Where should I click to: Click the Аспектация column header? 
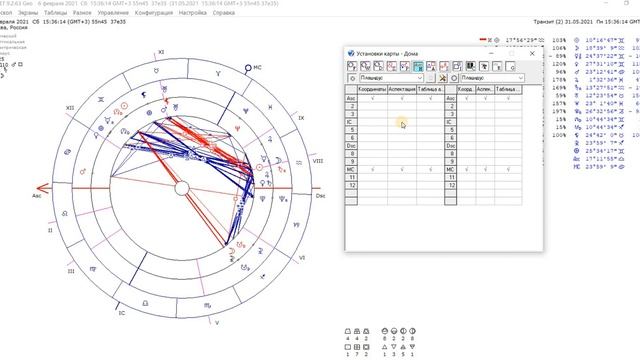point(402,89)
